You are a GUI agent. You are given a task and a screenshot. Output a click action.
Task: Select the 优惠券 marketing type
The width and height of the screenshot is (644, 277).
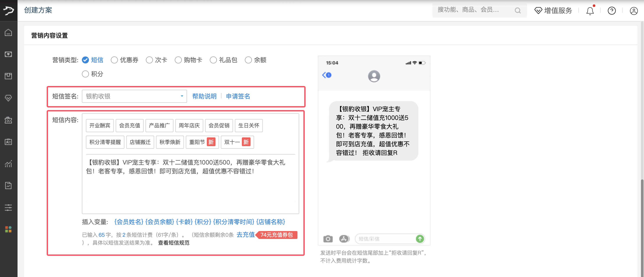tap(115, 60)
